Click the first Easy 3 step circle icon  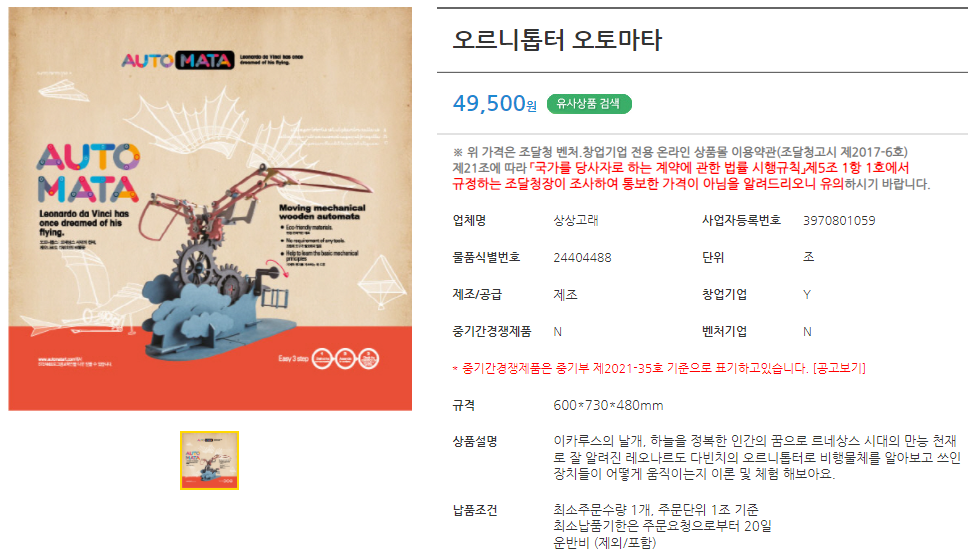point(322,359)
